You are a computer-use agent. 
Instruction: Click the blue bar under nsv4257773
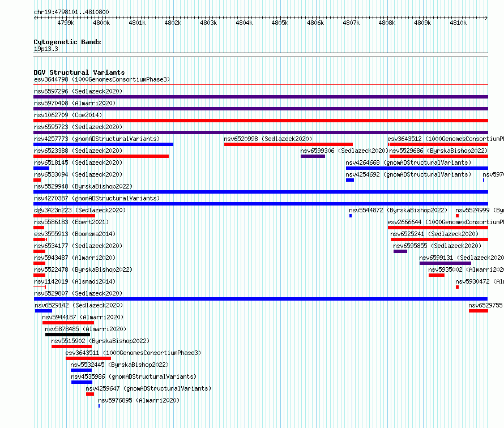103,144
